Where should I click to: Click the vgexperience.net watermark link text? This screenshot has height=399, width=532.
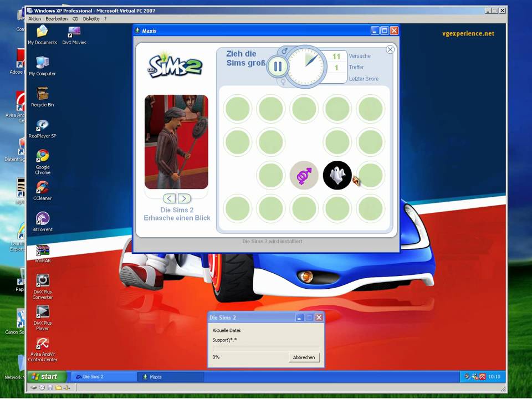pos(468,33)
